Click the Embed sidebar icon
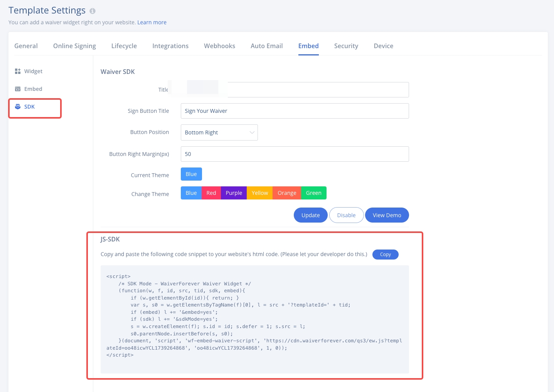Screen dimensions: 554x392 (x=18, y=89)
